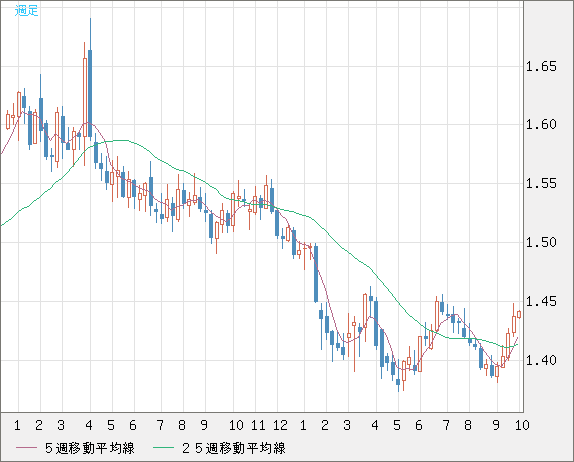Click the 1.40 price axis label
574x462 pixels.
pos(541,360)
